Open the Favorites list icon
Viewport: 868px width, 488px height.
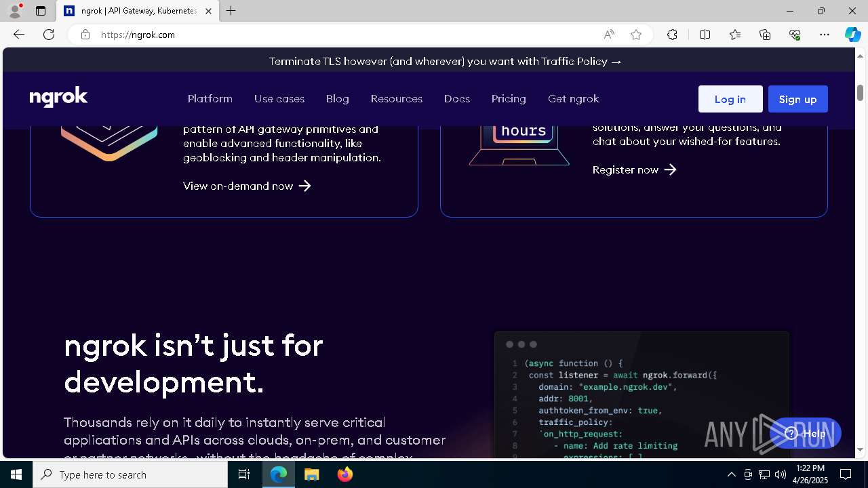[x=735, y=35]
